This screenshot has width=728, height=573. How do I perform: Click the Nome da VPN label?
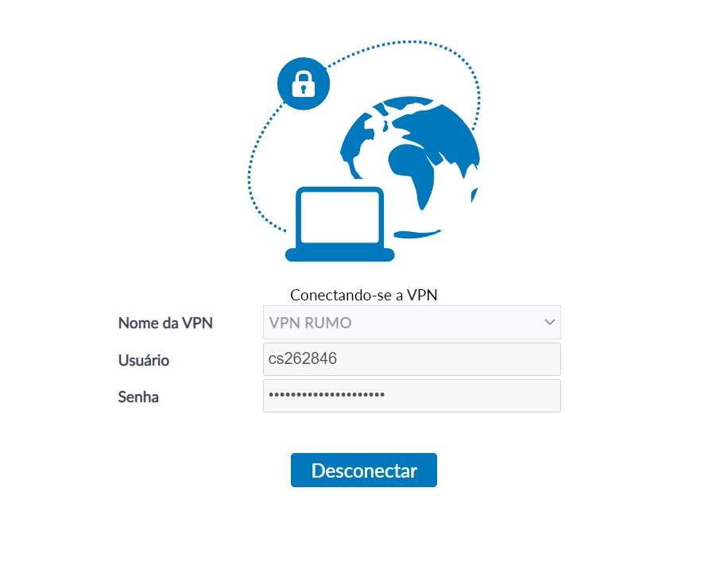(x=165, y=323)
